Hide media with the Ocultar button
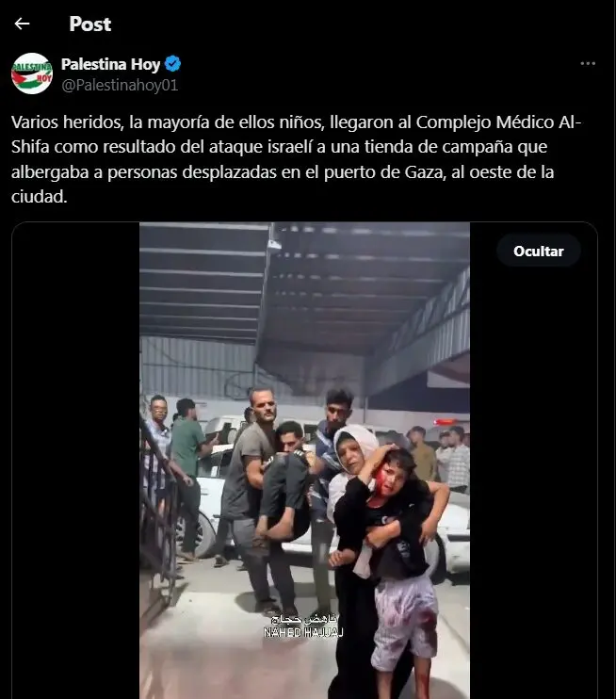616x699 pixels. click(x=539, y=251)
